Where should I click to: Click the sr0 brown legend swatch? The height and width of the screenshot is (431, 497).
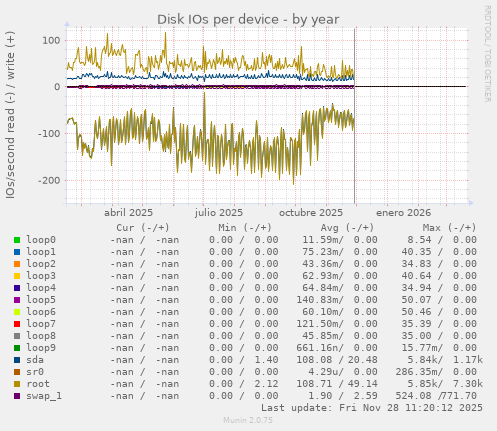click(17, 372)
